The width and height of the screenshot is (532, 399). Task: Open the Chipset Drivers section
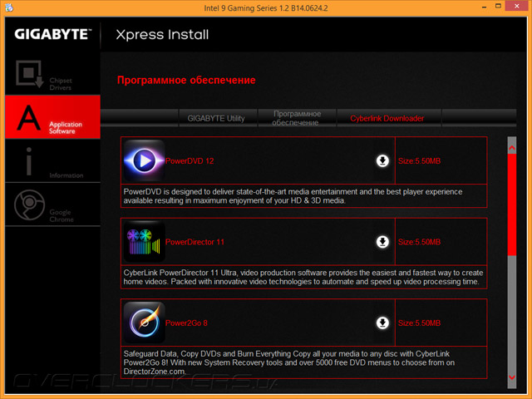[52, 74]
